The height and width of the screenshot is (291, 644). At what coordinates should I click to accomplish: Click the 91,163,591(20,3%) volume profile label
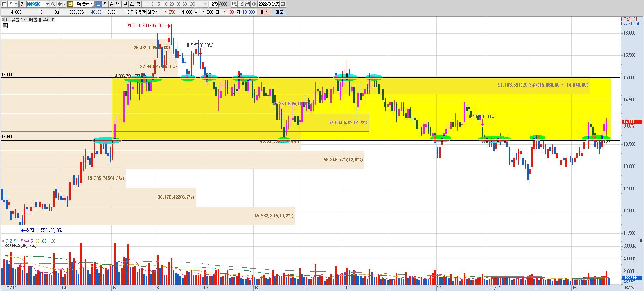[543, 85]
